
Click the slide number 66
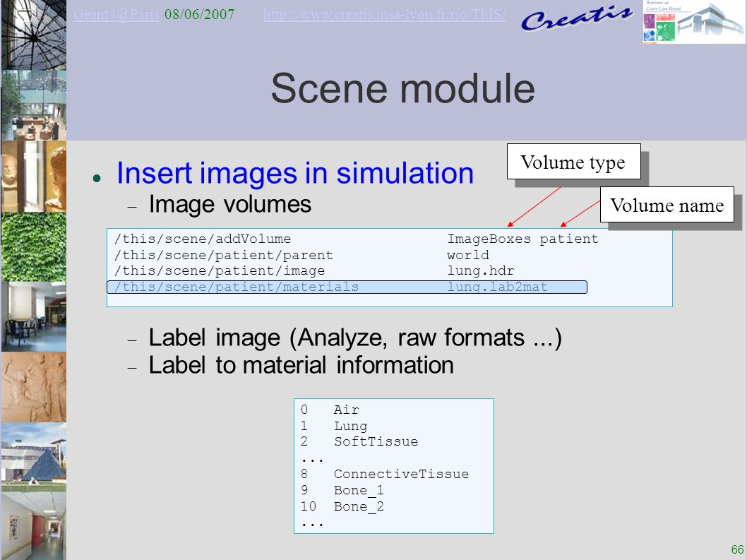pos(737,549)
